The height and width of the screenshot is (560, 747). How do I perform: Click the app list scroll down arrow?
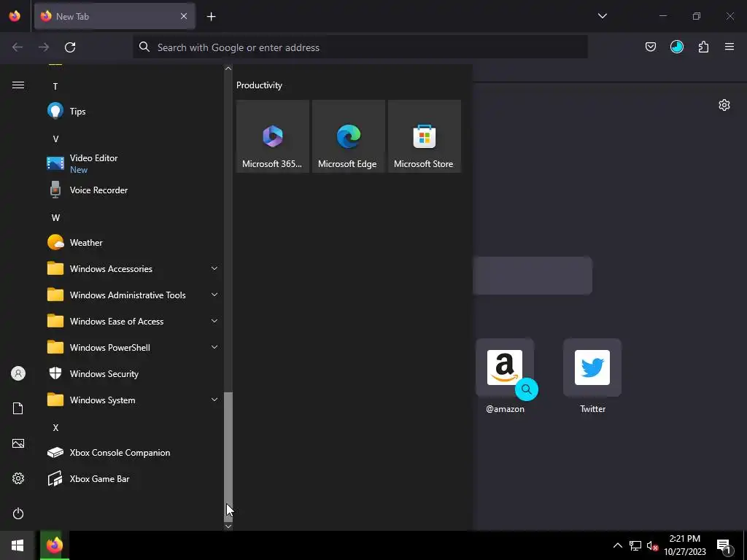coord(228,526)
